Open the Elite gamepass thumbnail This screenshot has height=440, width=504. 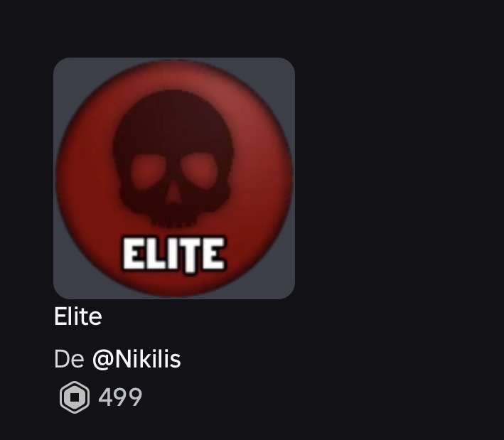(174, 178)
